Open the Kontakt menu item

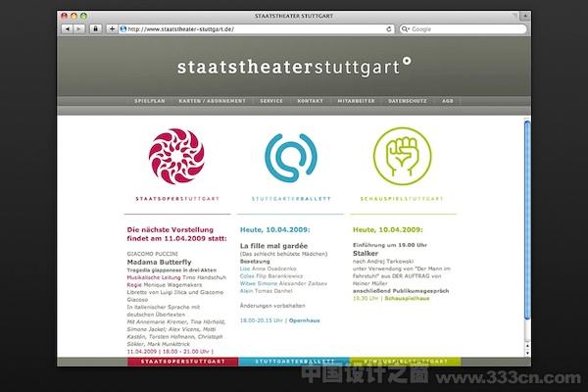(310, 101)
